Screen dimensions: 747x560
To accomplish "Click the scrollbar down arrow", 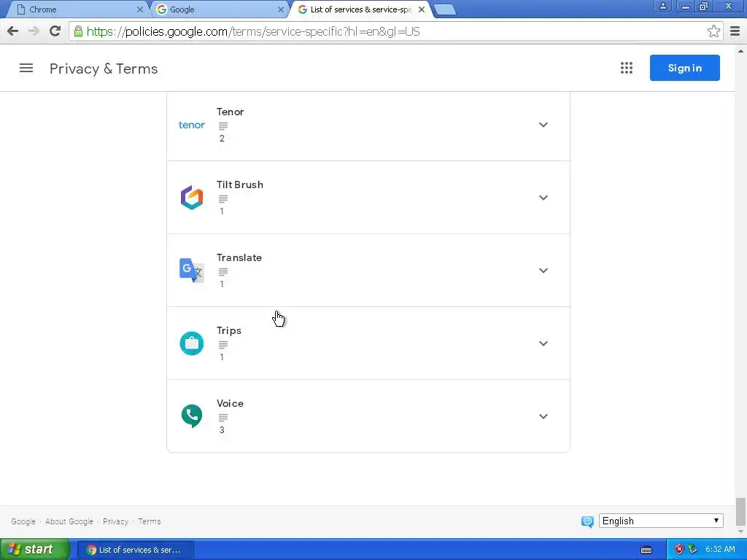I will tap(740, 532).
